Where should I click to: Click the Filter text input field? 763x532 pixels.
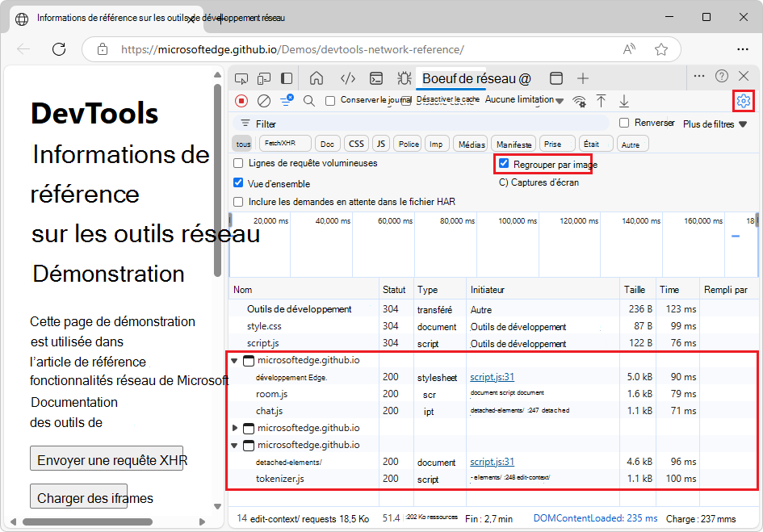421,124
